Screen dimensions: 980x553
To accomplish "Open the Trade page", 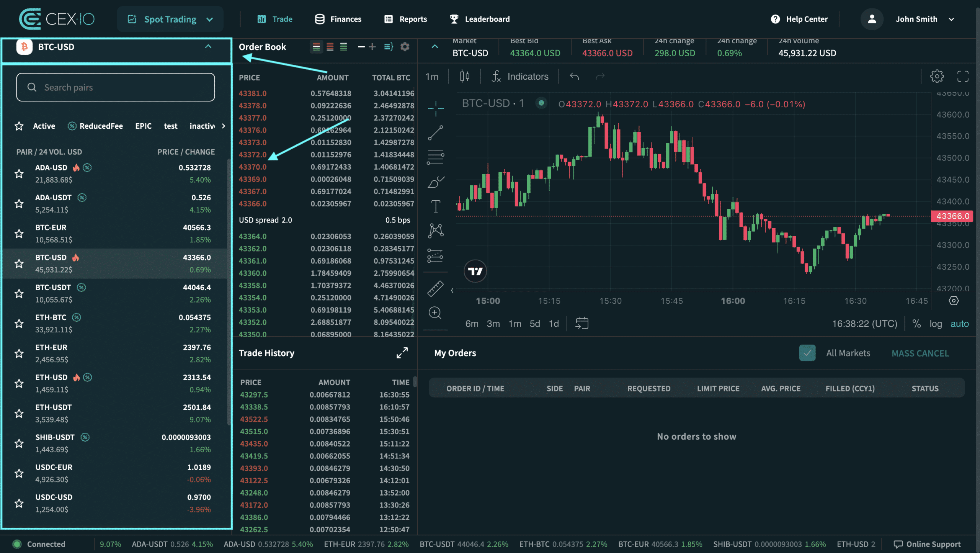I will point(275,19).
